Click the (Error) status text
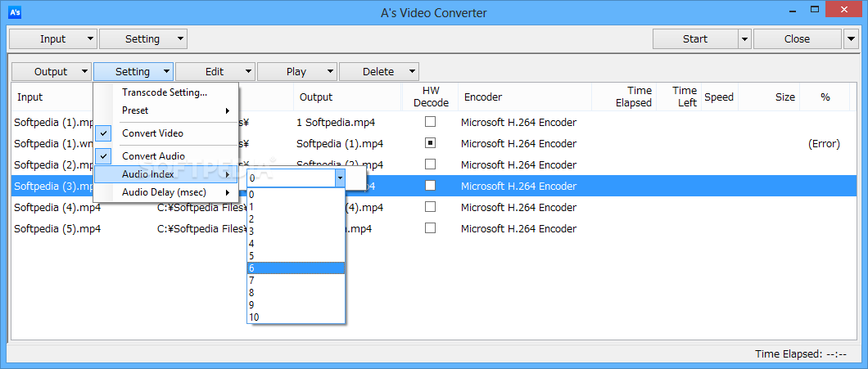 (x=825, y=144)
